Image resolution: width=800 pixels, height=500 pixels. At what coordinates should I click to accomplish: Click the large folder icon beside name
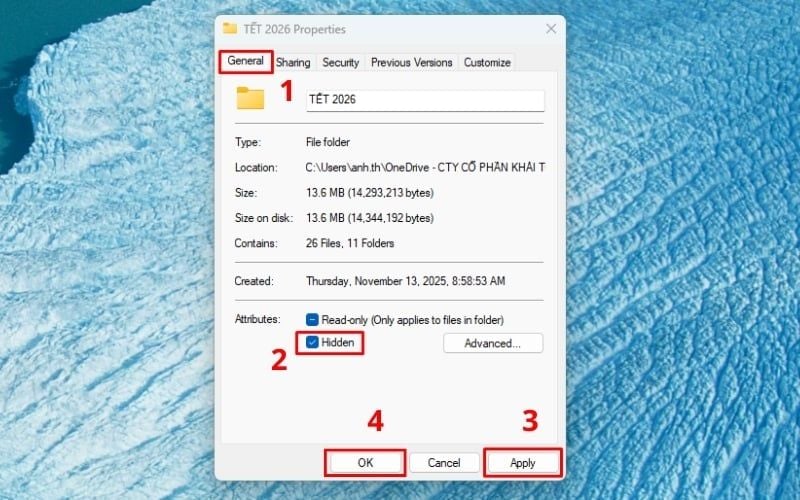[x=250, y=98]
